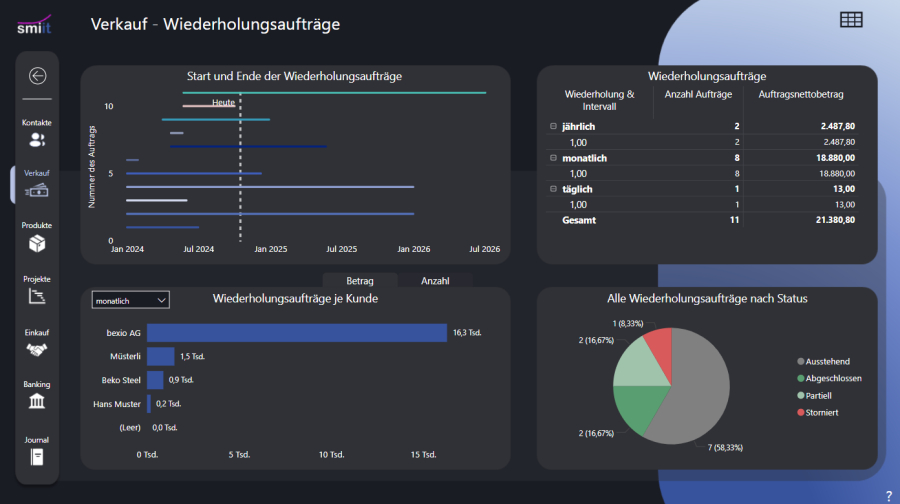Switch to the Betrag tab
The image size is (900, 504).
[360, 281]
